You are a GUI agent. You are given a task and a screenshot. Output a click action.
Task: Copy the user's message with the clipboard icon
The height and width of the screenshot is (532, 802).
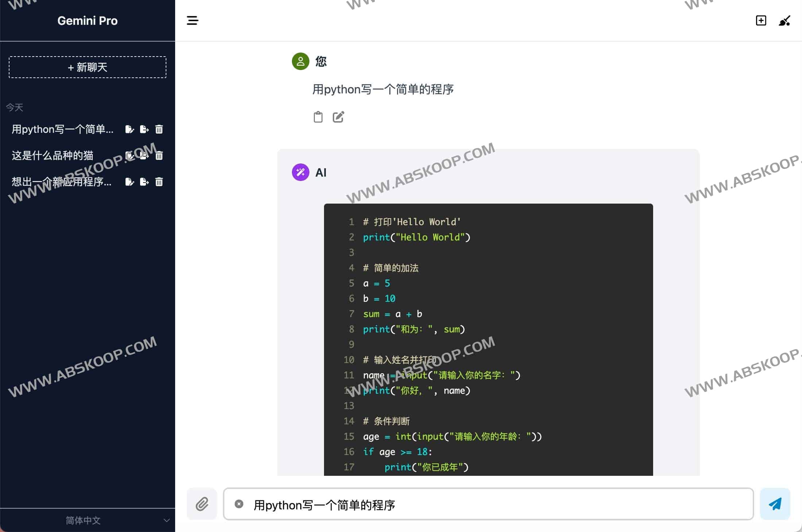pyautogui.click(x=318, y=117)
